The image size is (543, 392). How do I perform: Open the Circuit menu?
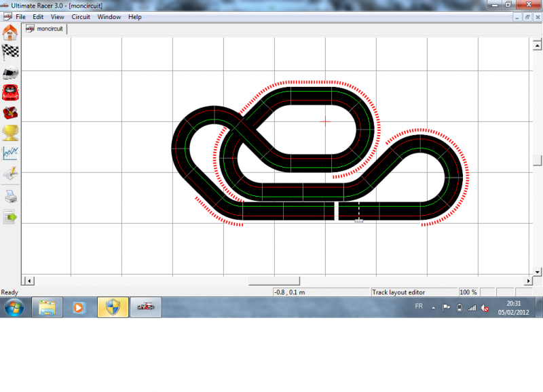[x=81, y=16]
